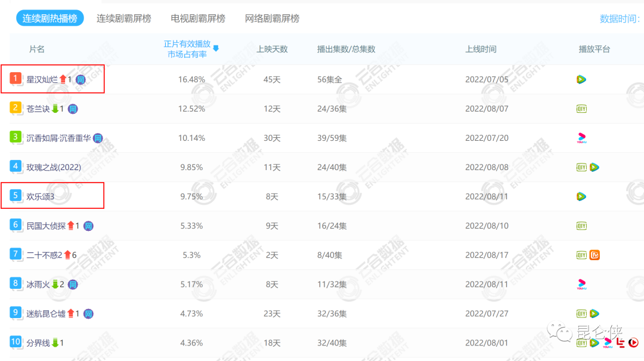Image resolution: width=644 pixels, height=361 pixels.
Task: Click the active 连续剧热播榜 tab
Action: [x=50, y=18]
